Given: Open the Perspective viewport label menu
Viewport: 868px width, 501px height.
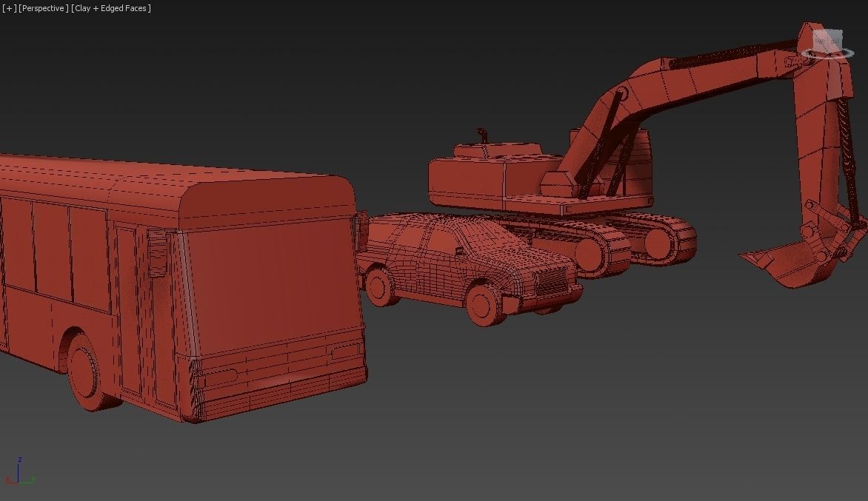Looking at the screenshot, I should coord(44,8).
